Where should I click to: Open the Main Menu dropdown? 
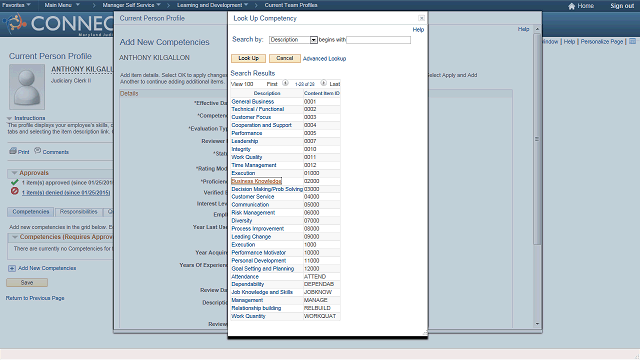point(62,5)
